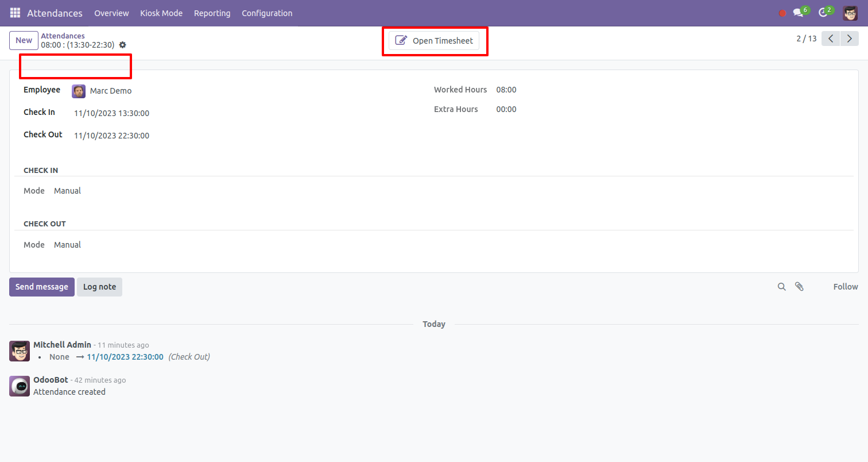868x462 pixels.
Task: Go to the previous record arrow
Action: [831, 38]
